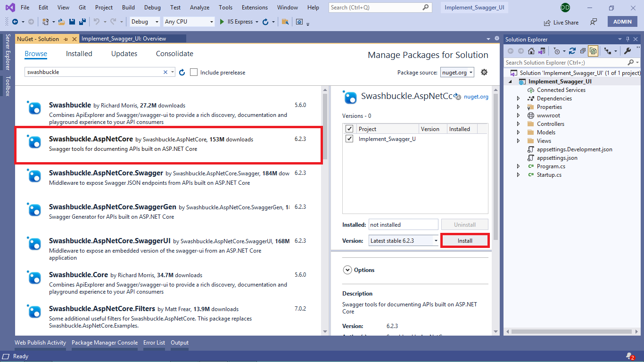Enable the Include prerelease checkbox
Screen dimensions: 644x362
click(194, 72)
